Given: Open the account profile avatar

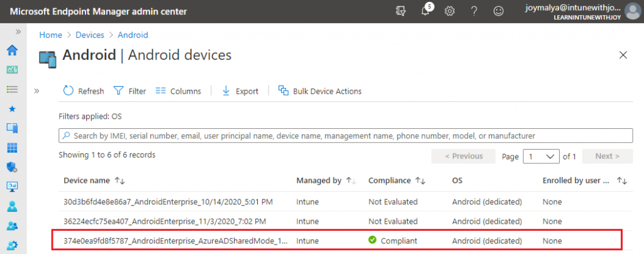Looking at the screenshot, I should (x=633, y=11).
